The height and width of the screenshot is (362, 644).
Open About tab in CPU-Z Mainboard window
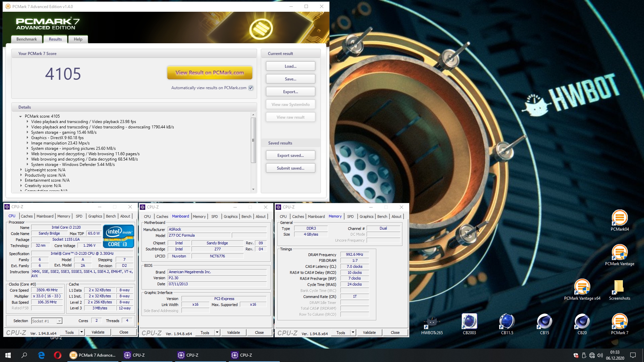[x=261, y=217]
